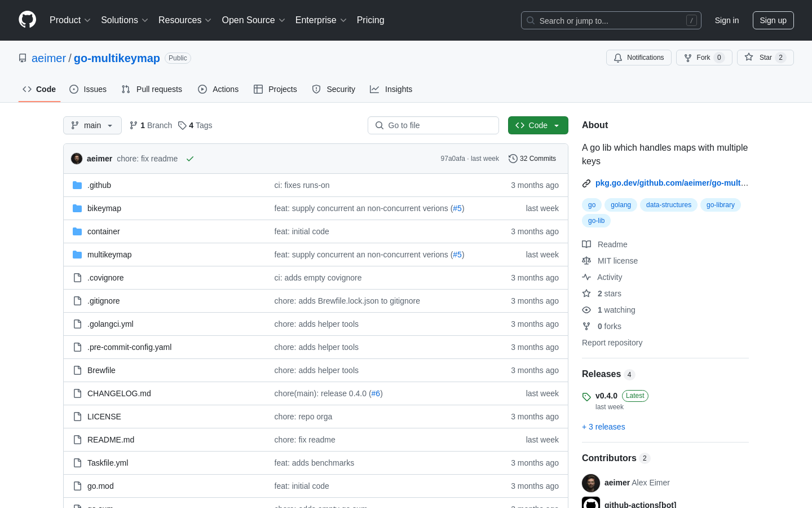This screenshot has width=812, height=508.
Task: Open the .pre-commit-config.yaml file
Action: [x=129, y=347]
